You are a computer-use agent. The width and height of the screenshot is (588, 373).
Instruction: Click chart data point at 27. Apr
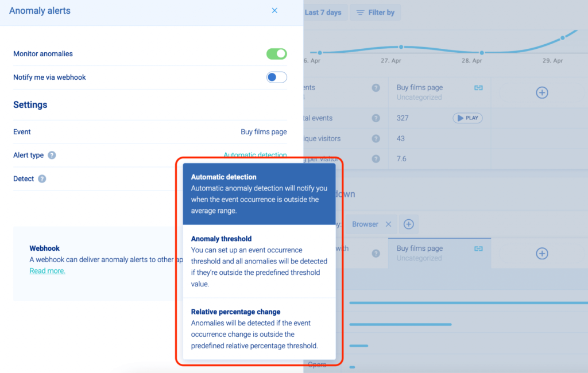[401, 47]
